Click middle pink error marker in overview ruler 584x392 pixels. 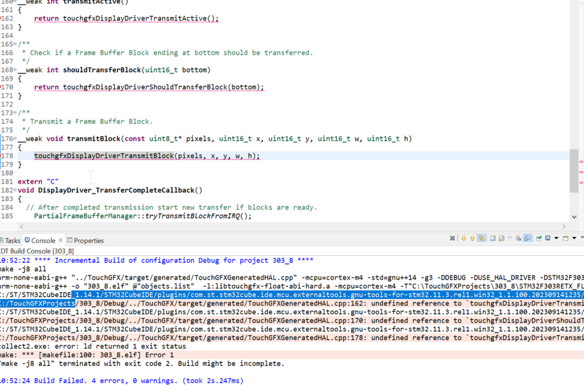pyautogui.click(x=581, y=172)
